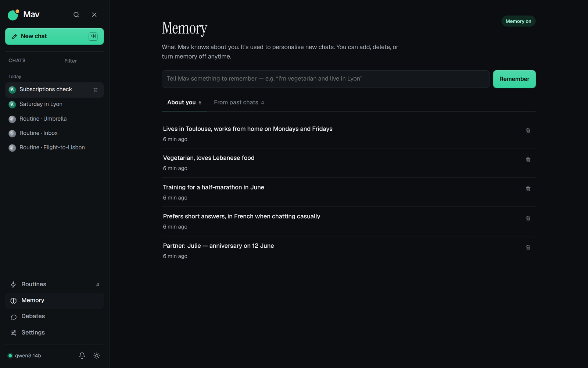Click the Remember button
The width and height of the screenshot is (588, 368).
(x=514, y=79)
